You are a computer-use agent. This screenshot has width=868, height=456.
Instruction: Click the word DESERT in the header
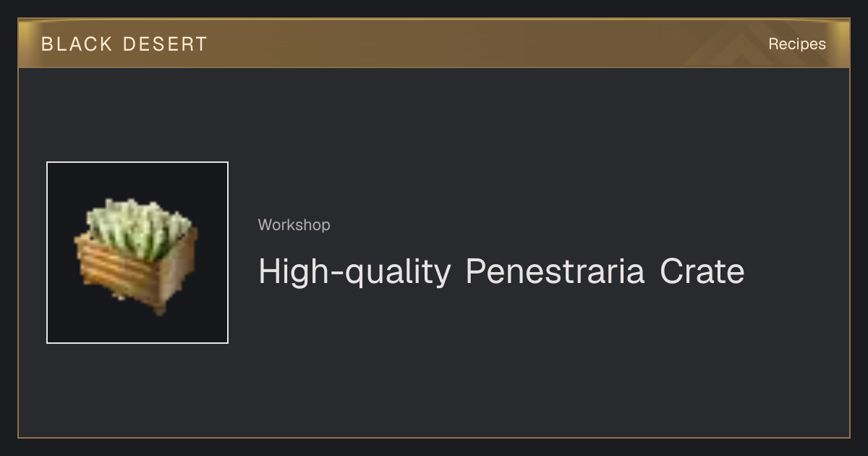point(165,44)
